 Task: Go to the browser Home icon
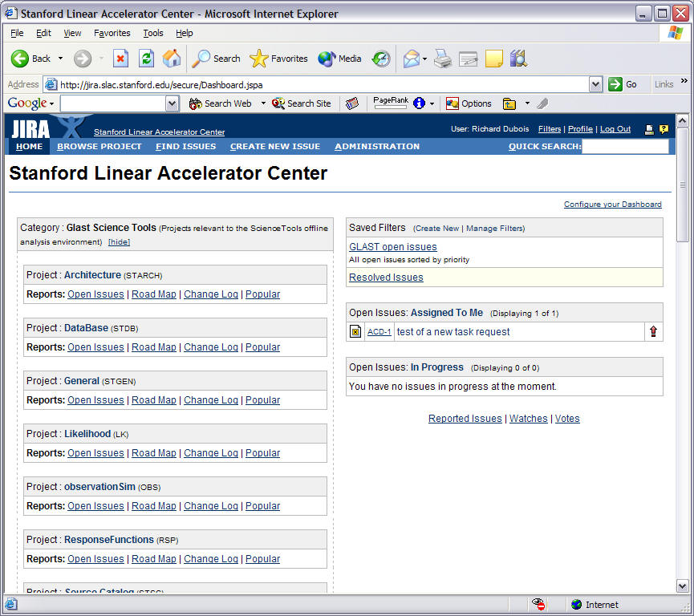pos(172,59)
